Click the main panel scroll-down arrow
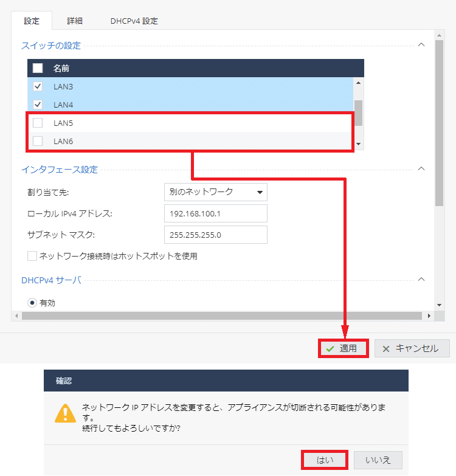The image size is (456, 476). point(439,305)
